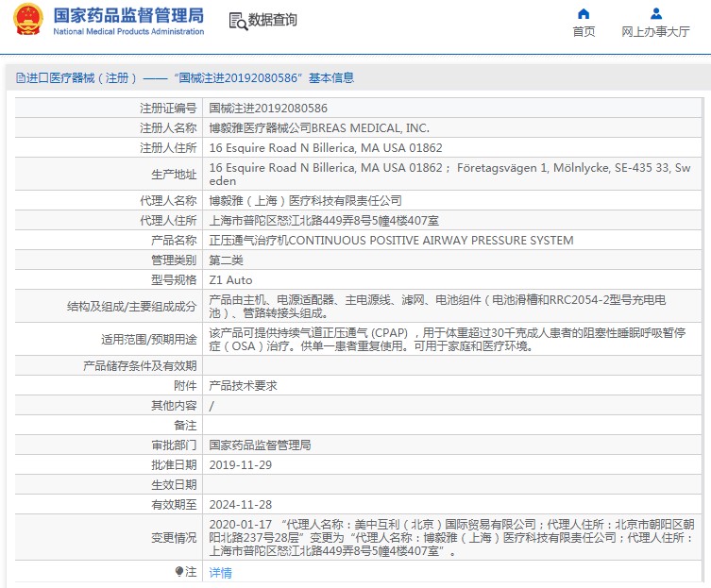The image size is (711, 588).
Task: Click the 有效期至 row label
Action: click(x=174, y=505)
